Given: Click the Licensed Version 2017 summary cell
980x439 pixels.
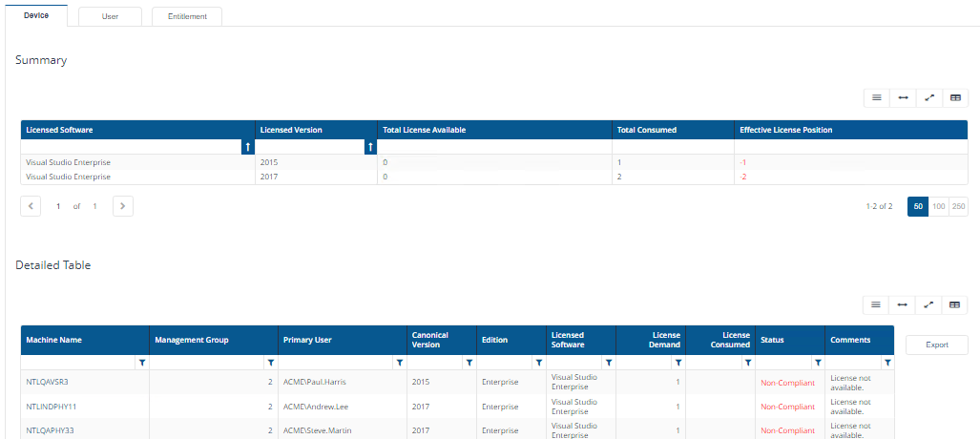Looking at the screenshot, I should coord(316,177).
